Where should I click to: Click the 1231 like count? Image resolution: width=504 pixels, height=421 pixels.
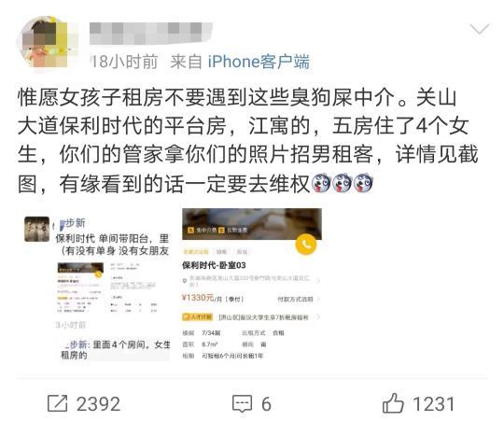click(x=433, y=404)
